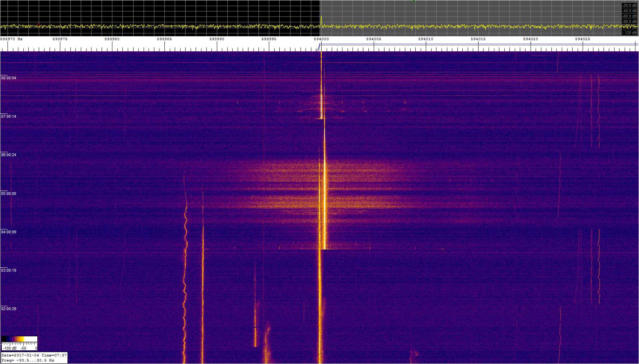Click the 594020 frequency scale label
639x364 pixels.
click(531, 39)
